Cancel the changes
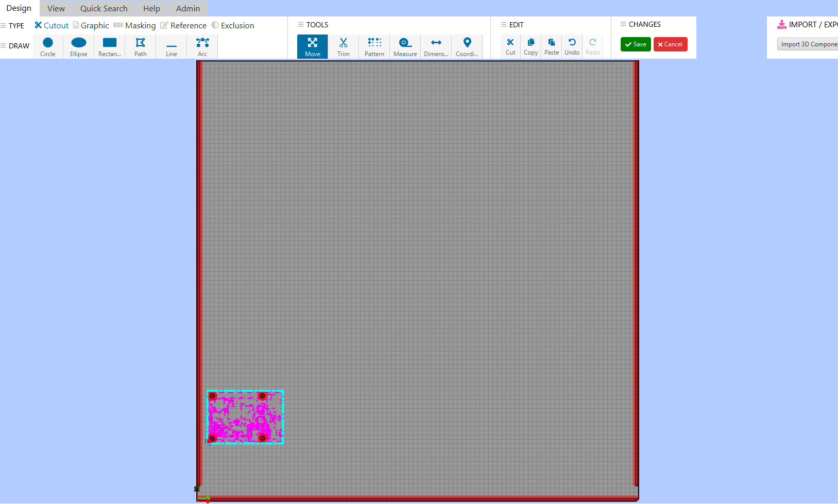The image size is (838, 504). [x=670, y=44]
